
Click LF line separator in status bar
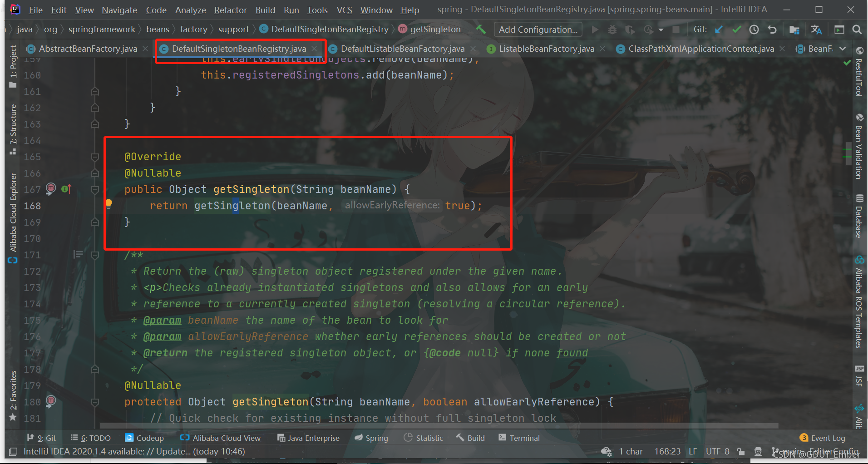[x=693, y=451]
